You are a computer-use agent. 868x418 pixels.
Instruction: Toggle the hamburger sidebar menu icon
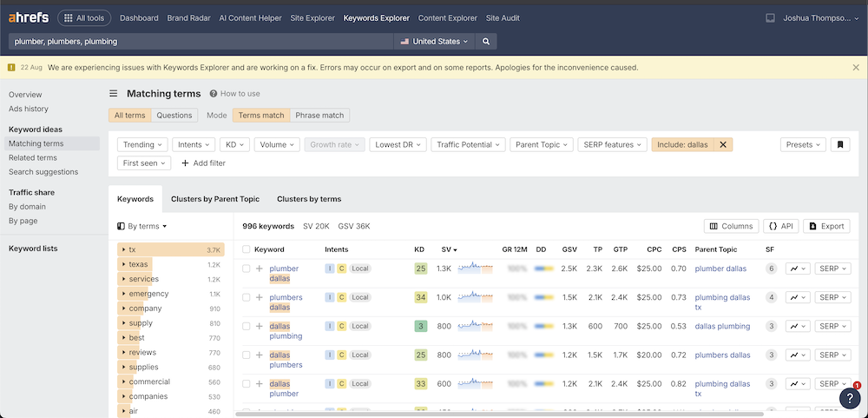[114, 94]
